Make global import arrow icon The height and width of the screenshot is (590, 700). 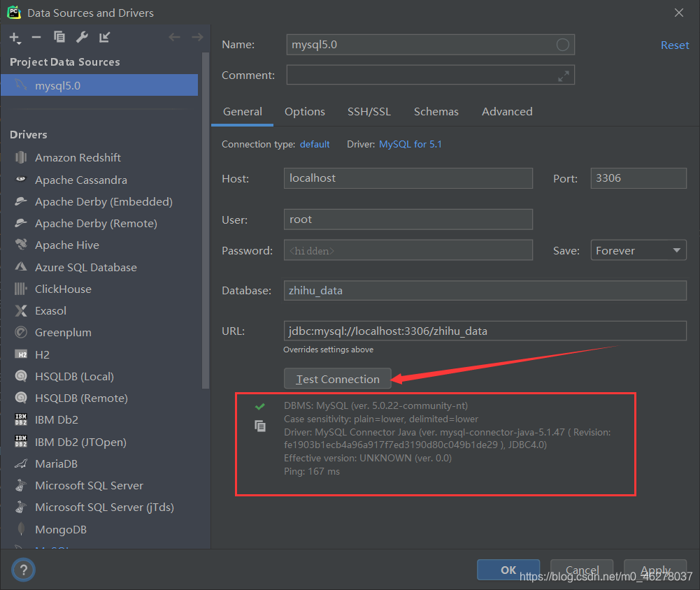coord(104,37)
